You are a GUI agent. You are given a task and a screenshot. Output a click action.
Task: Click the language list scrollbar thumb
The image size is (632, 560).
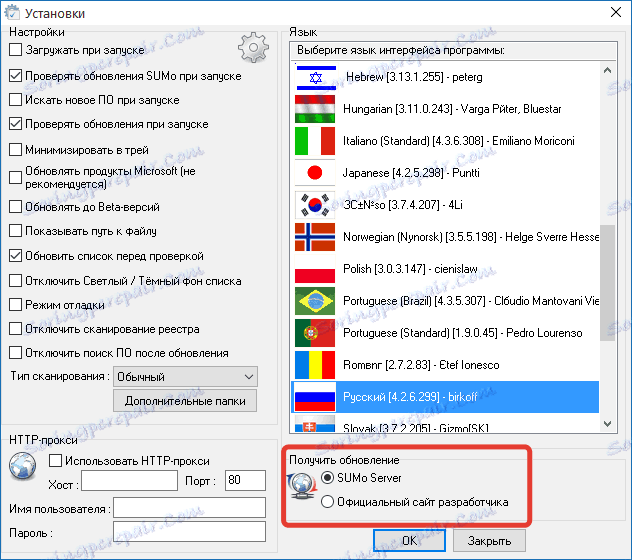(x=607, y=283)
